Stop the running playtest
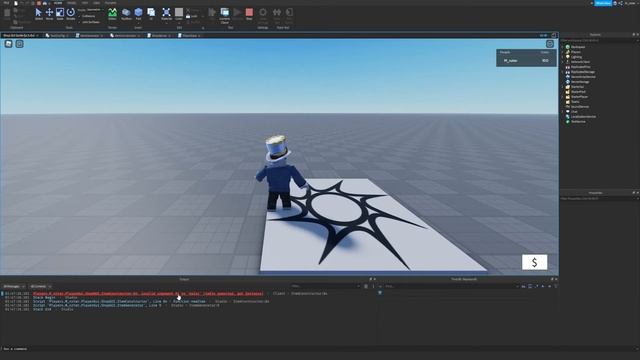640x360 pixels. click(249, 14)
